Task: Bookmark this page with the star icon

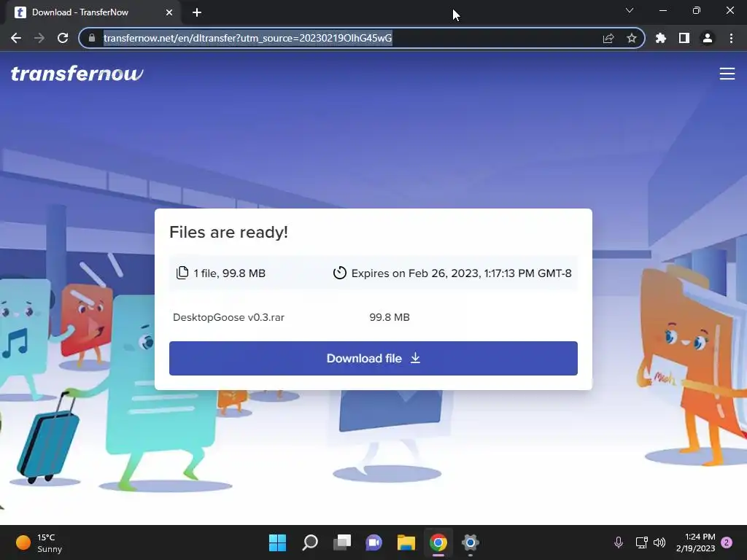Action: [632, 38]
